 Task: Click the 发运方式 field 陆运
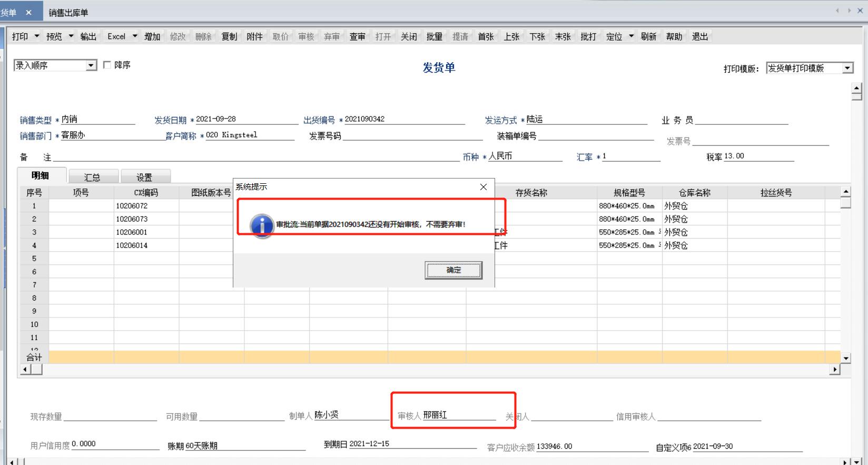586,119
